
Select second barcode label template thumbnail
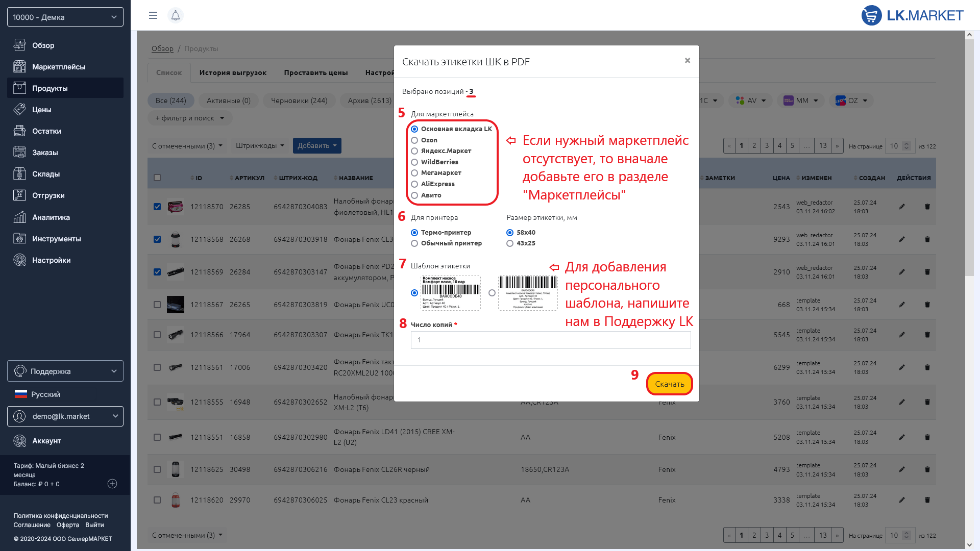click(528, 293)
